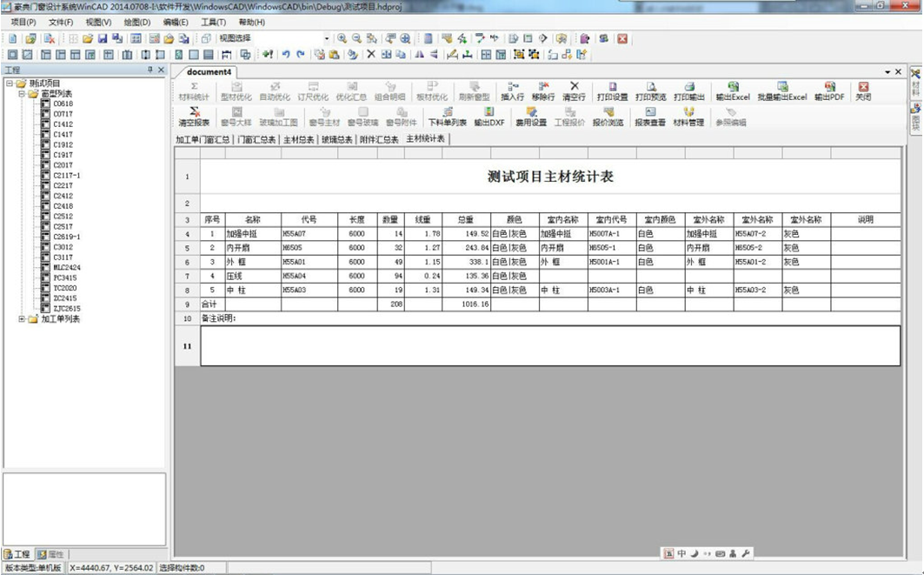Open 打印预览 print preview
The height and width of the screenshot is (575, 924).
tap(650, 91)
